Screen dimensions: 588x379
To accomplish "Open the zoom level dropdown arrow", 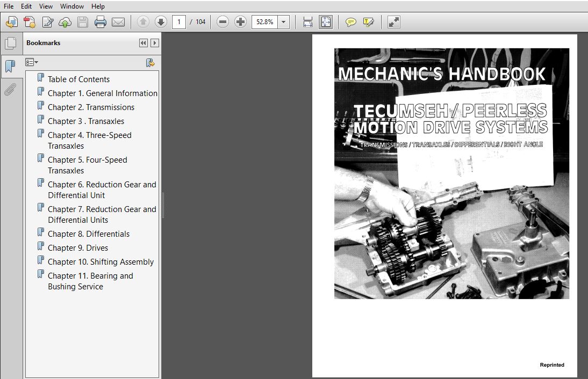I will tap(283, 22).
